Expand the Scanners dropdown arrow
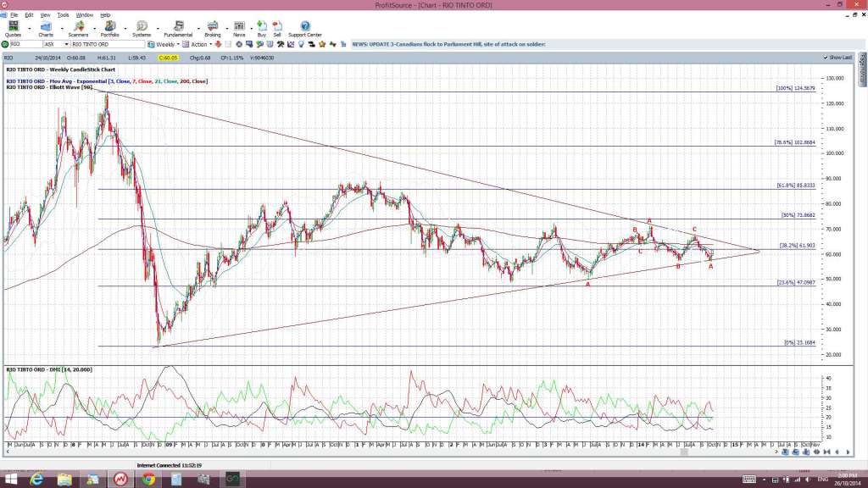The height and width of the screenshot is (488, 868). [93, 28]
